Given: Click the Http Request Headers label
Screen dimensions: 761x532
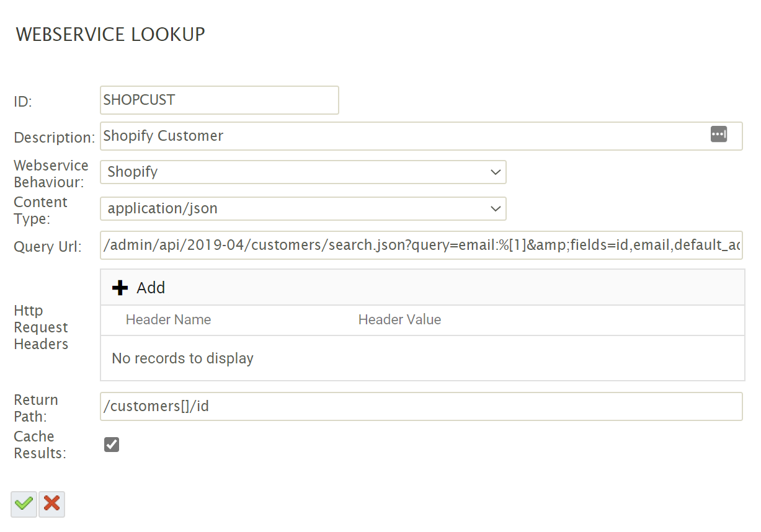Looking at the screenshot, I should (x=41, y=327).
